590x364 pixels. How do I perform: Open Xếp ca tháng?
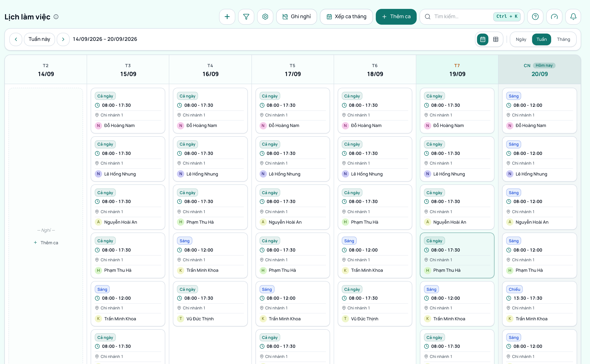(346, 17)
